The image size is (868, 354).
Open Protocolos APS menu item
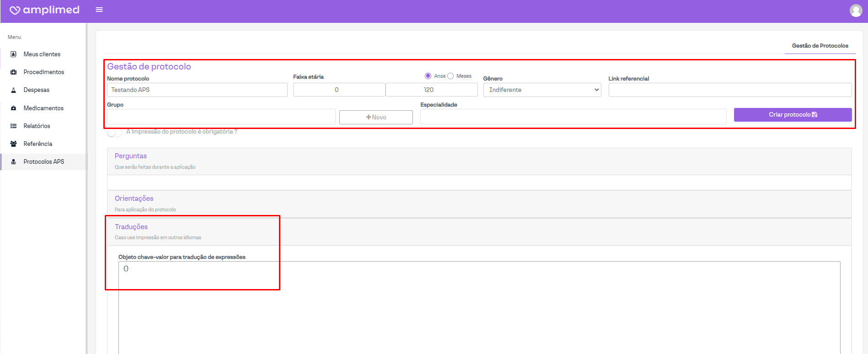click(44, 161)
